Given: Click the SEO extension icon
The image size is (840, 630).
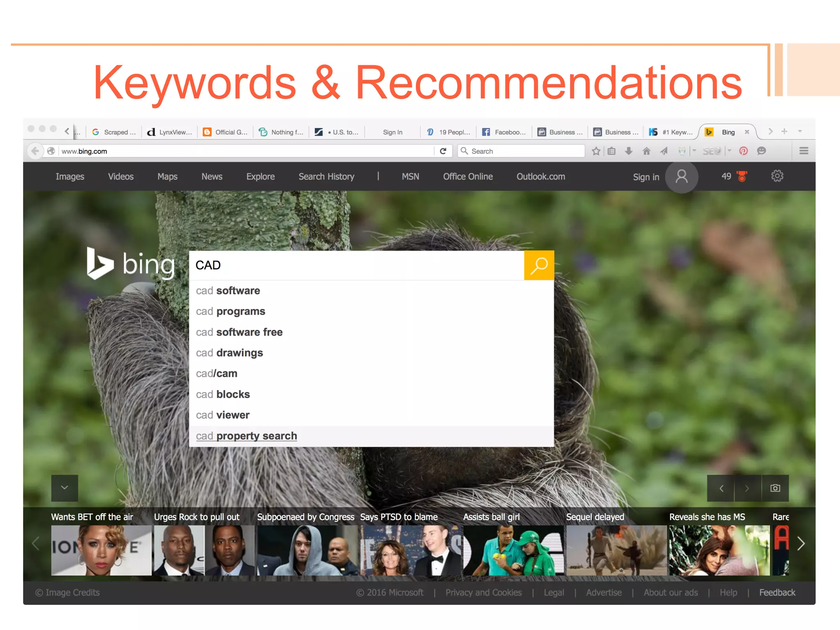Looking at the screenshot, I should pos(712,151).
